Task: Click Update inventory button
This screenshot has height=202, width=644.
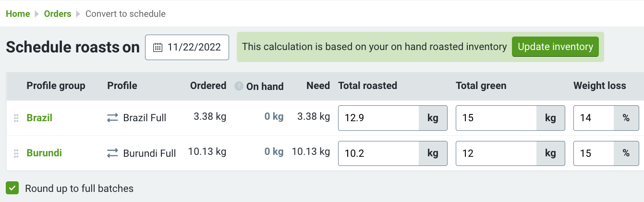Action: [x=555, y=47]
